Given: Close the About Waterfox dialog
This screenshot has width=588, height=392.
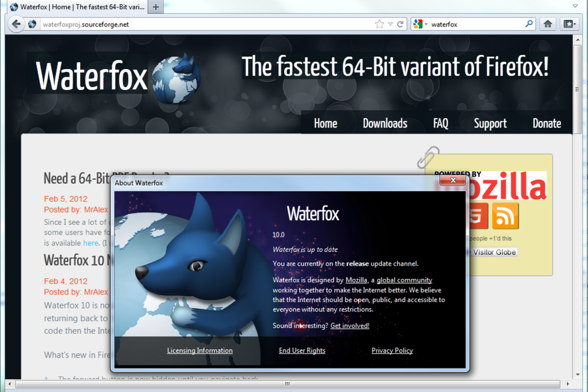Looking at the screenshot, I should [453, 180].
